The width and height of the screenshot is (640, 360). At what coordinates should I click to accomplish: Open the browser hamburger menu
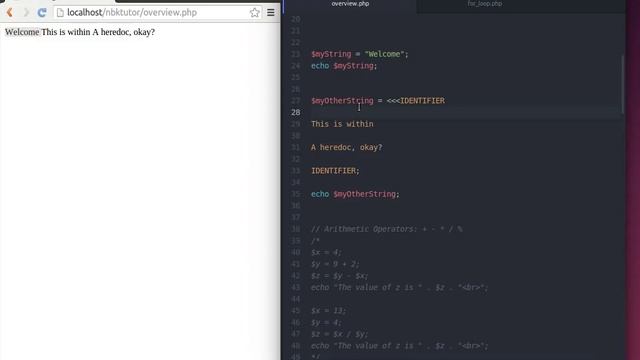[x=271, y=13]
